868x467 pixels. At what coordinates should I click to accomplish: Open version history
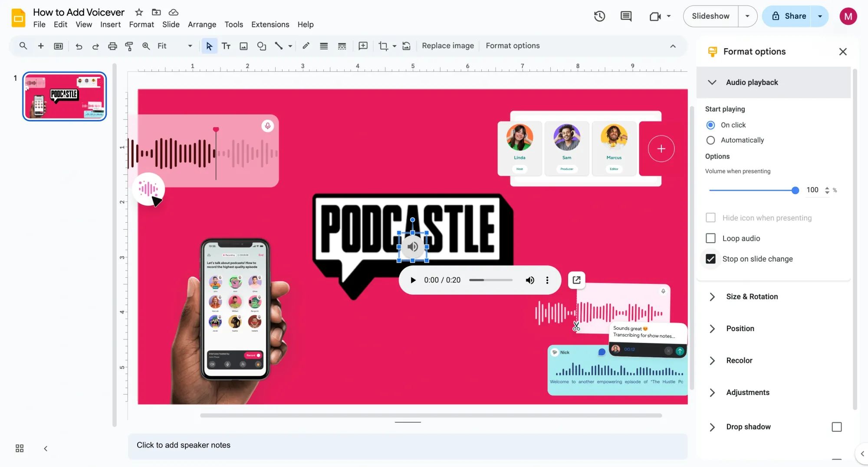point(599,16)
